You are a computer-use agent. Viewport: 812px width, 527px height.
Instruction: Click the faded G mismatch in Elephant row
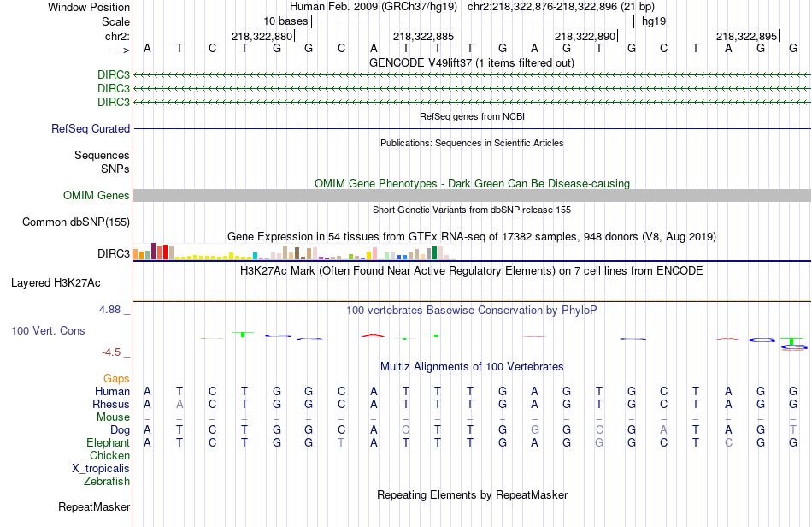pyautogui.click(x=599, y=443)
